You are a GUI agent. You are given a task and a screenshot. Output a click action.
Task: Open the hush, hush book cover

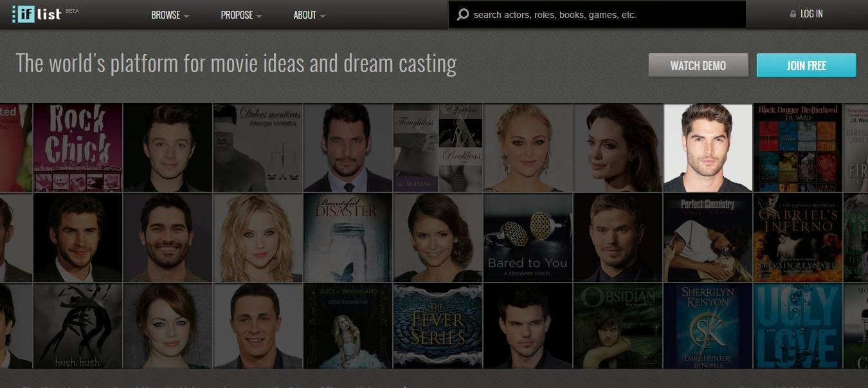pyautogui.click(x=78, y=326)
